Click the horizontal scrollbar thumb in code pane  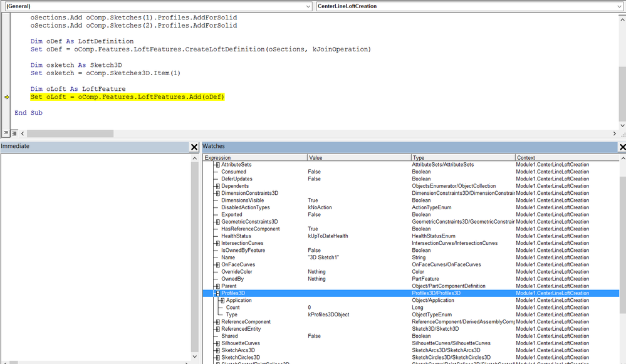[70, 133]
